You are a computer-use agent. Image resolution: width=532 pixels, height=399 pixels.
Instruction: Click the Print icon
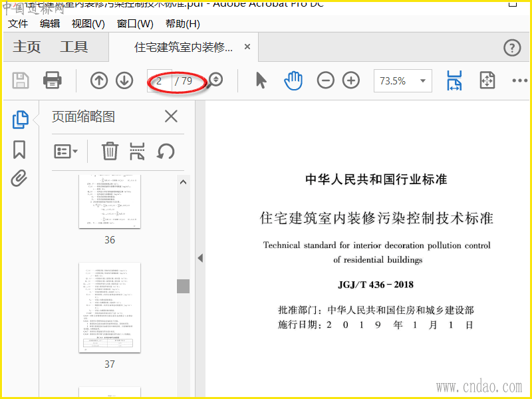[x=53, y=80]
